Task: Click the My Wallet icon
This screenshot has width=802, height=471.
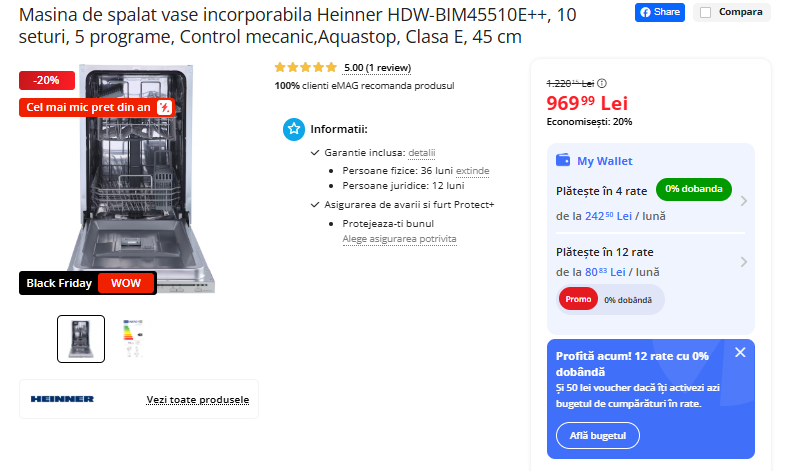Action: (563, 160)
